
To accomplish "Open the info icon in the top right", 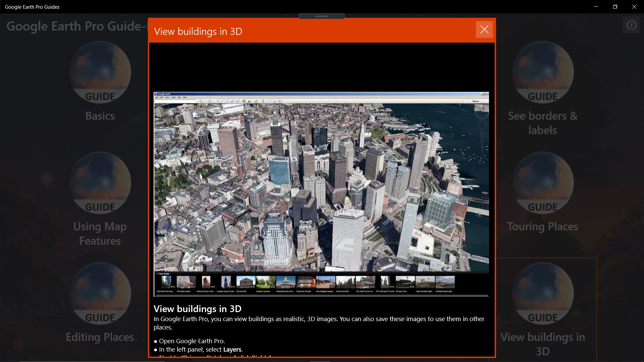I will pos(631,25).
